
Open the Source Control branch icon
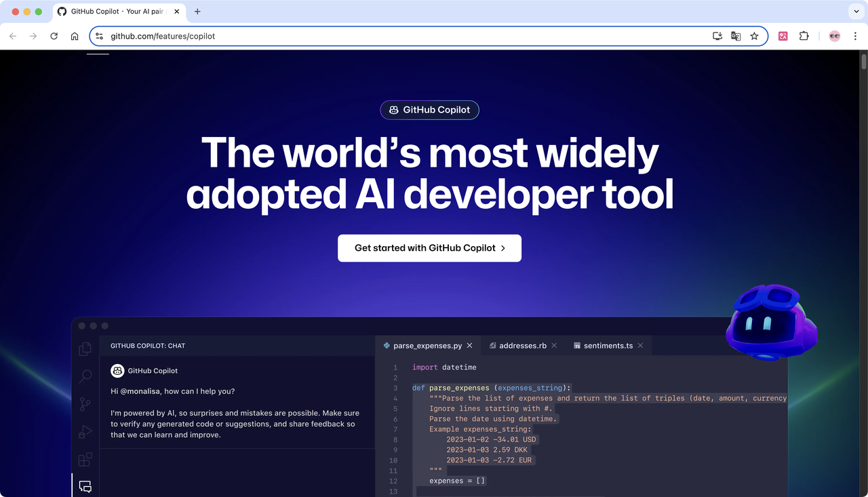85,404
